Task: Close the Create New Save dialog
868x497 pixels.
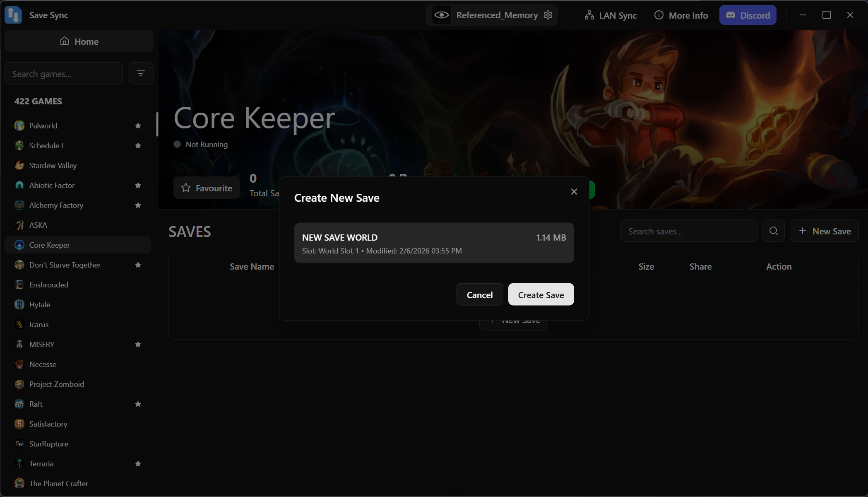Action: coord(574,191)
